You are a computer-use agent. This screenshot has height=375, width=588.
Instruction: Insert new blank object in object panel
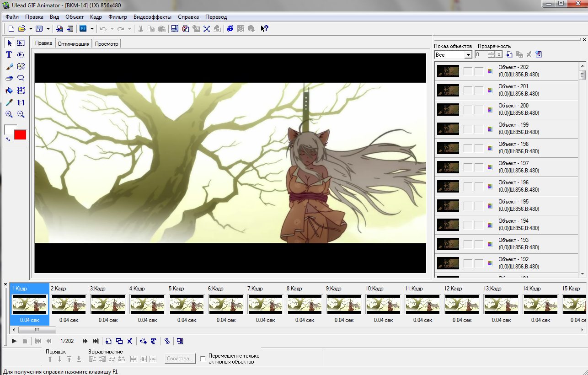(x=509, y=54)
